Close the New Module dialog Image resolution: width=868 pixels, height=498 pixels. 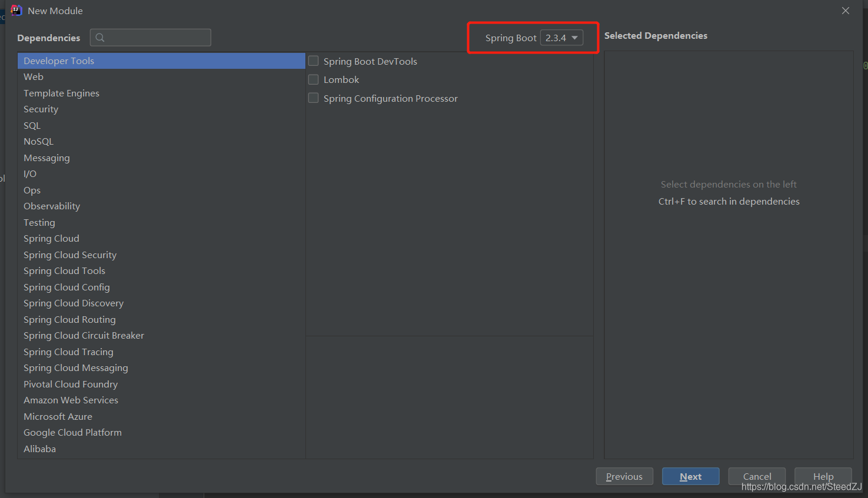(x=846, y=11)
